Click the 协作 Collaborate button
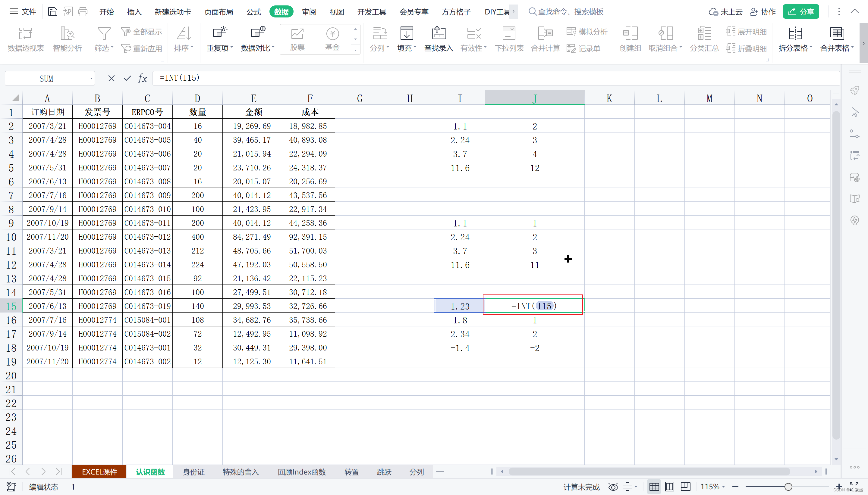 [x=763, y=12]
